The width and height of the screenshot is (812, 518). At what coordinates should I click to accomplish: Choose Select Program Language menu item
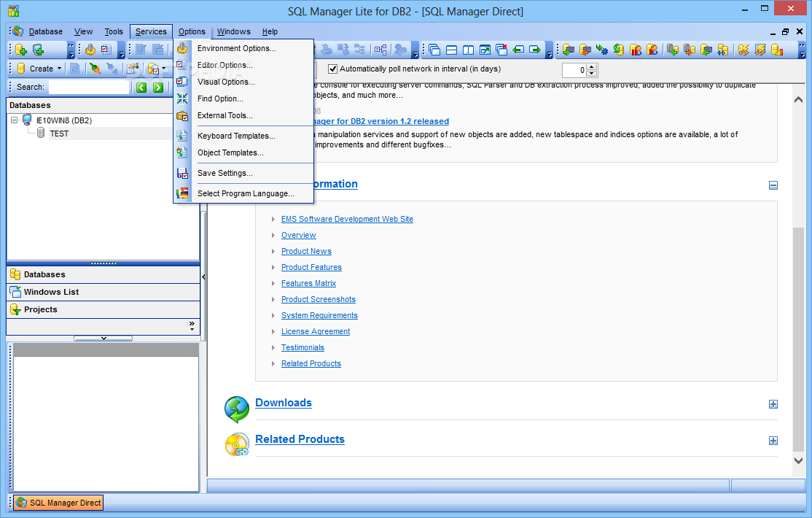tap(246, 194)
